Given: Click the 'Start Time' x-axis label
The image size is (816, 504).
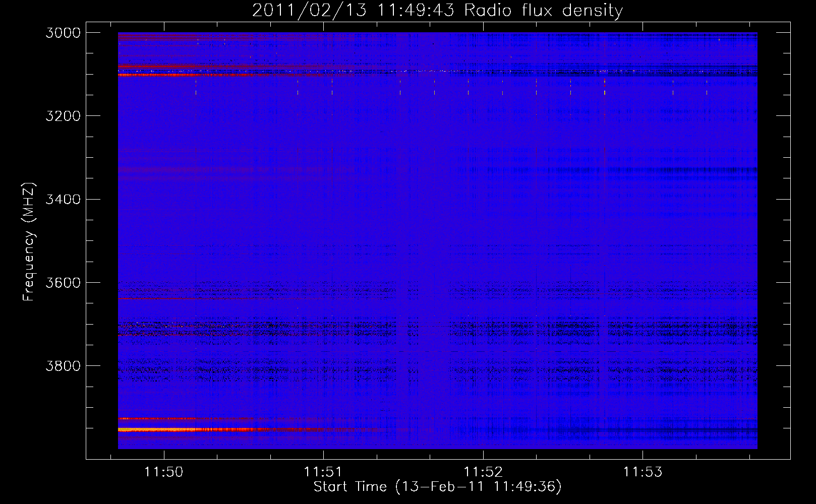Looking at the screenshot, I should [437, 487].
